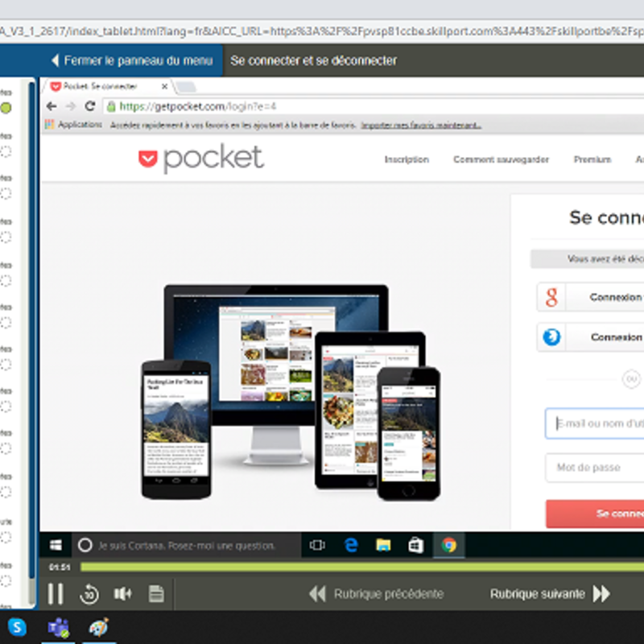Image resolution: width=644 pixels, height=644 pixels.
Task: Select the completed green topic marker
Action: [6, 108]
